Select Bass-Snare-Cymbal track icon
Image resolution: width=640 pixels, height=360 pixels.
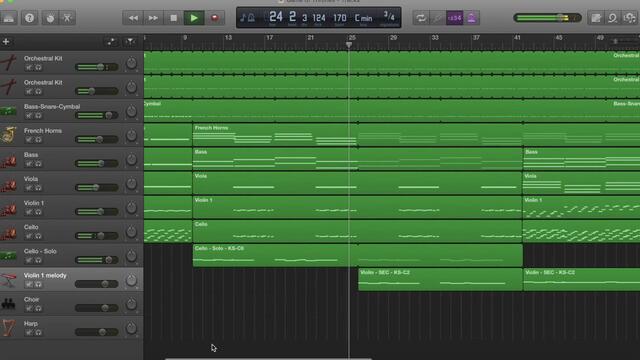coord(9,111)
